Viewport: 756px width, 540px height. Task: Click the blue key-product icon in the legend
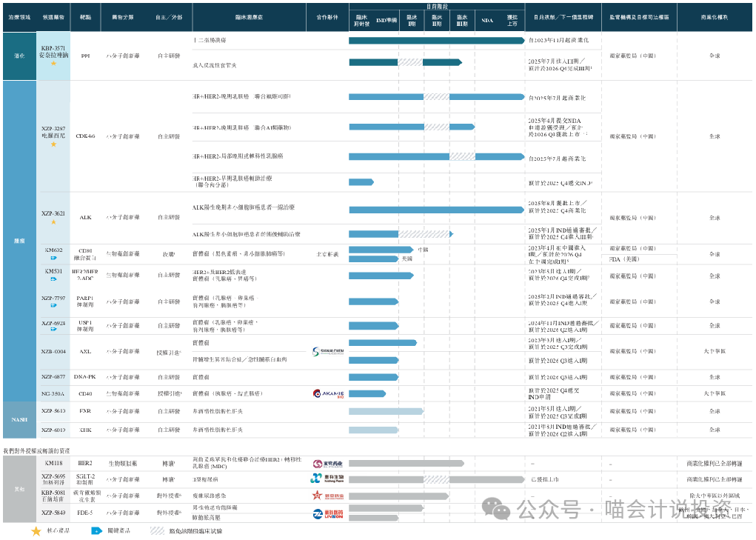click(96, 530)
